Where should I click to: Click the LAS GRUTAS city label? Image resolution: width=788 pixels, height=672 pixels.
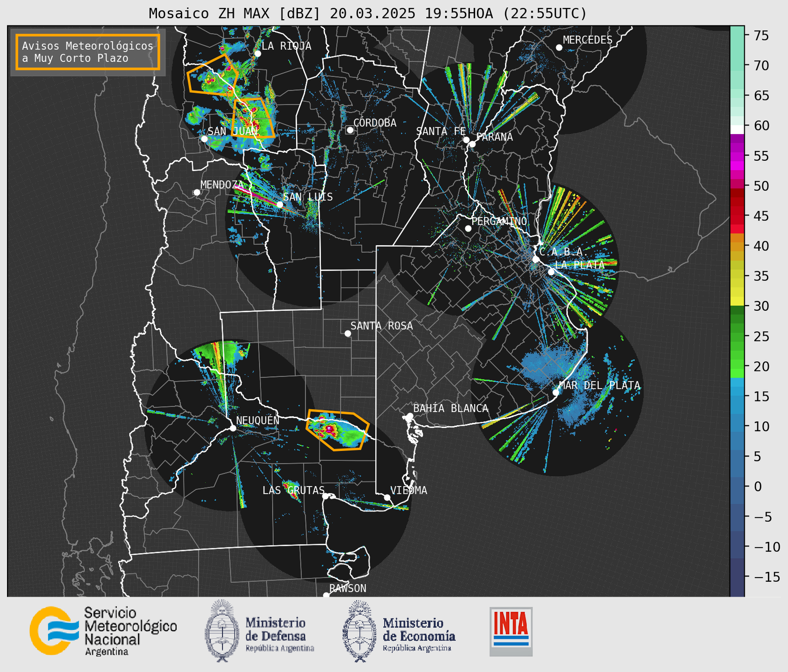click(x=293, y=490)
